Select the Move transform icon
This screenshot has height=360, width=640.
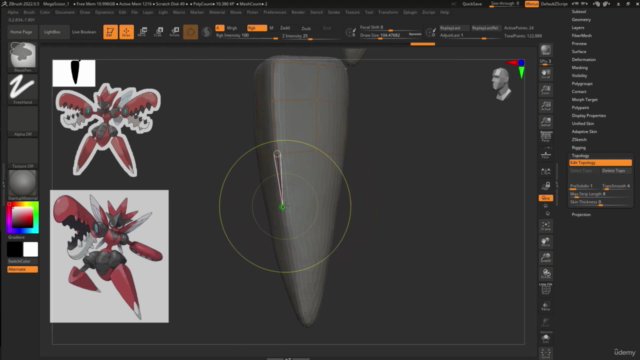[142, 32]
